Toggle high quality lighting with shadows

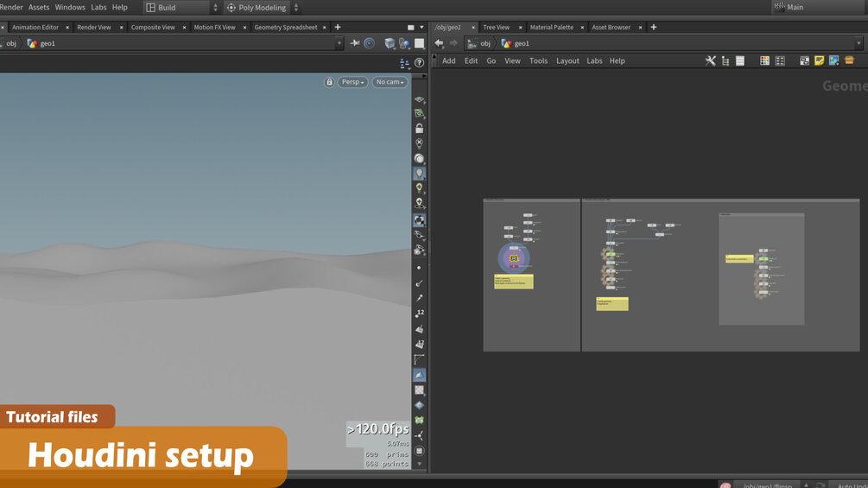(419, 204)
